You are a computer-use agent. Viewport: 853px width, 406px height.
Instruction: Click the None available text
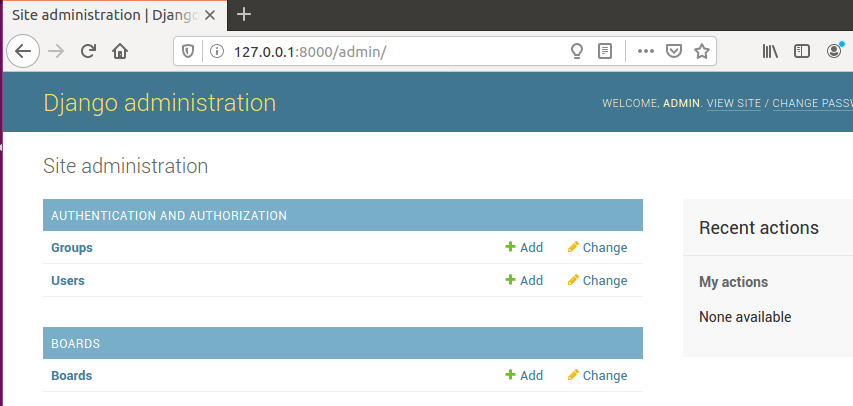tap(745, 317)
